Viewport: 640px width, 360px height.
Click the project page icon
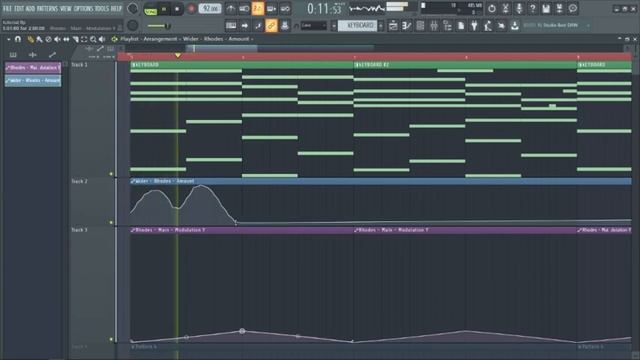click(x=461, y=26)
